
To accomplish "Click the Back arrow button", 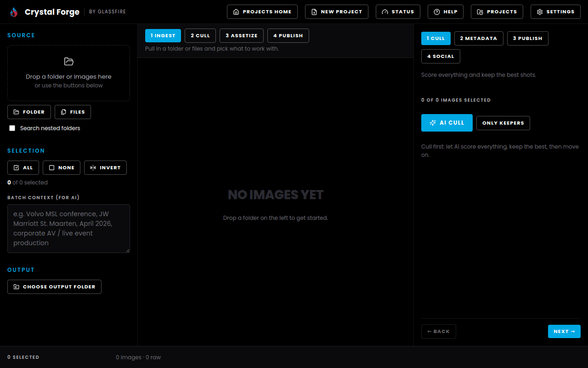I will pyautogui.click(x=439, y=332).
